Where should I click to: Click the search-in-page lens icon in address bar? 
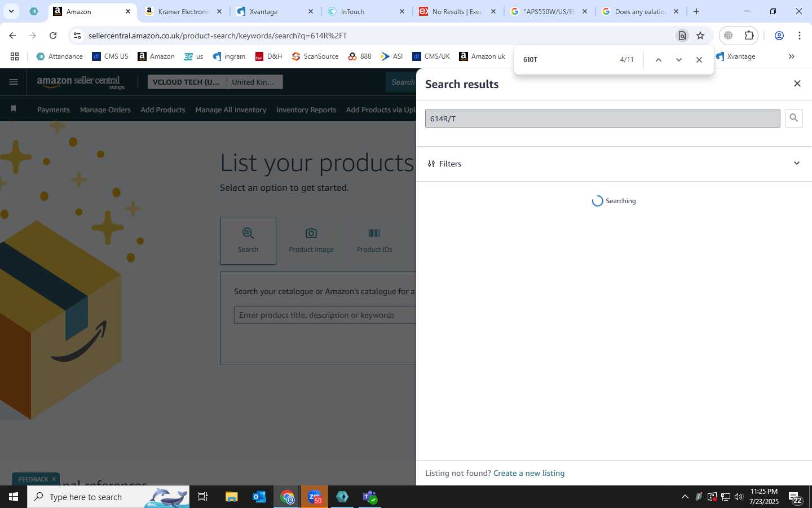coord(682,36)
